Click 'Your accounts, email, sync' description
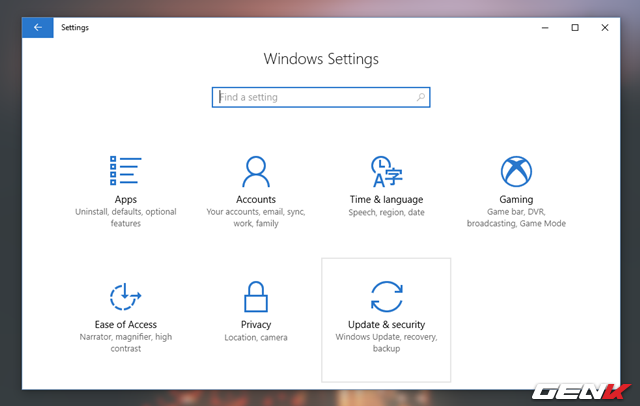This screenshot has height=406, width=640. [x=256, y=217]
